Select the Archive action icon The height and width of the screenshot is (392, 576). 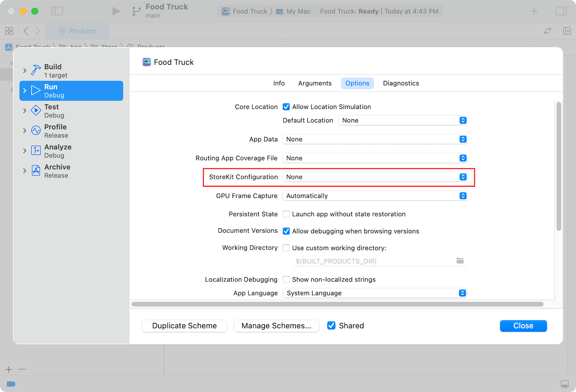click(36, 171)
